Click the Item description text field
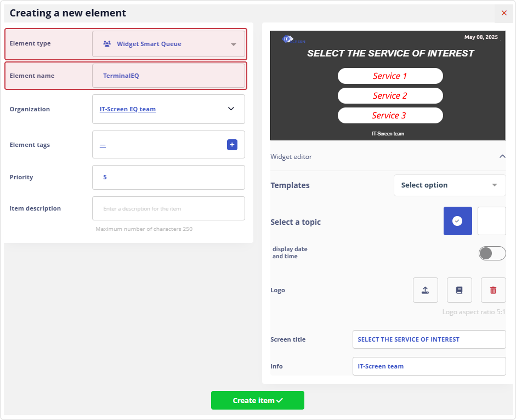Viewport: 516px width, 420px height. (x=168, y=208)
